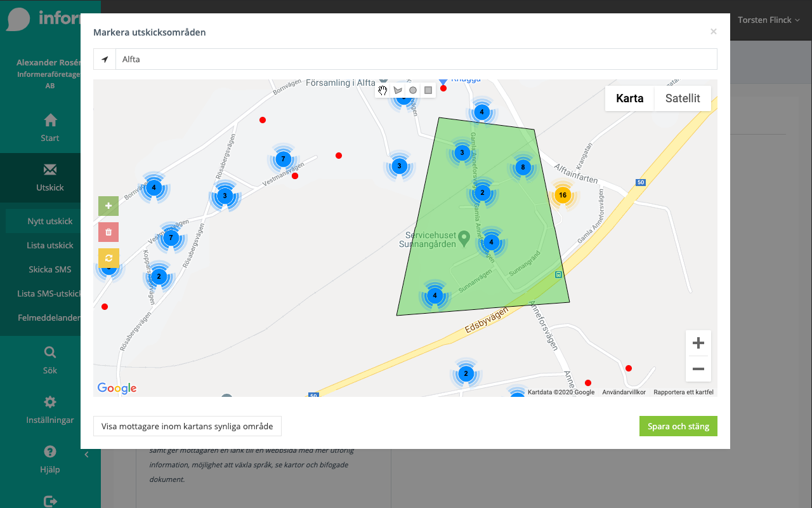Image resolution: width=812 pixels, height=508 pixels.
Task: Open Felmeddelanden menu item
Action: pyautogui.click(x=50, y=317)
